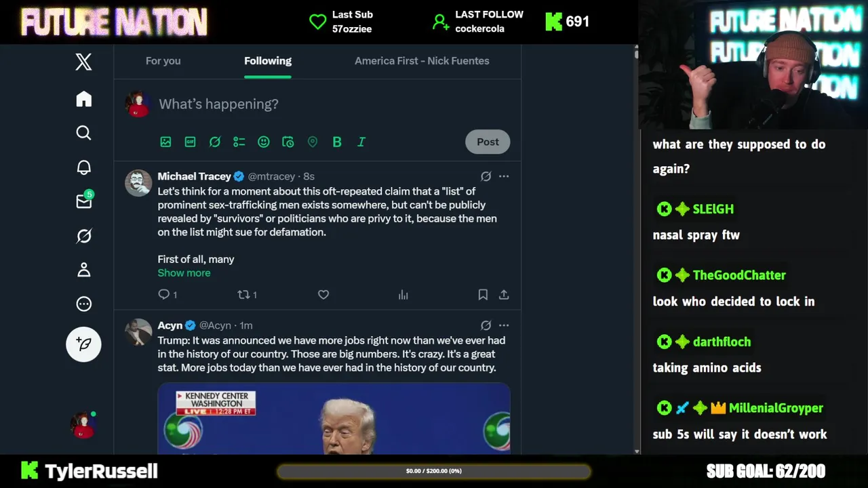
Task: Open Acyn's profile avatar
Action: click(138, 332)
